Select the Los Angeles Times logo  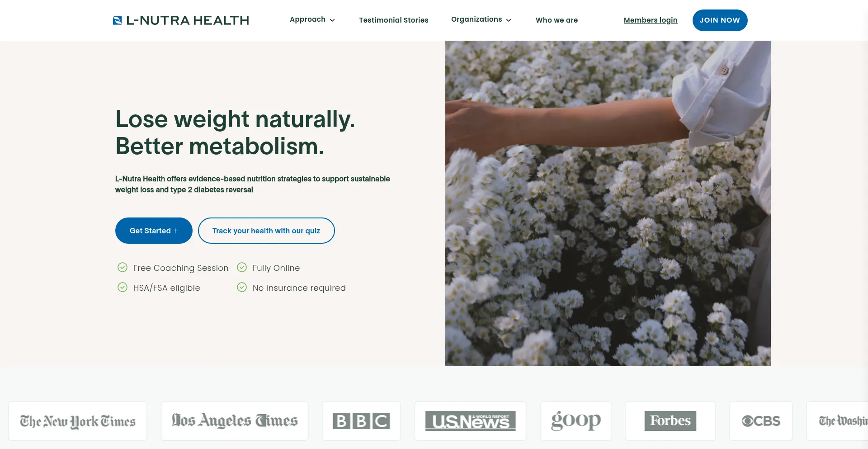pyautogui.click(x=235, y=421)
